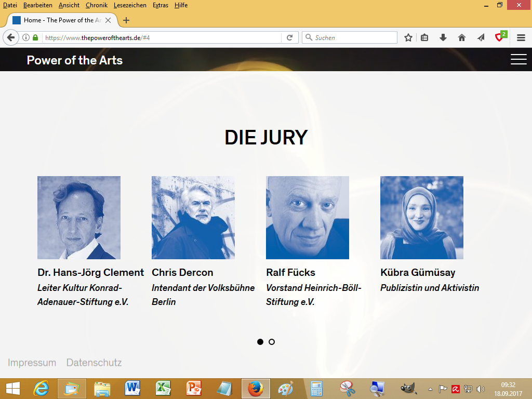Click the text Publizistin und Aktivistin
This screenshot has width=532, height=399.
tap(430, 288)
